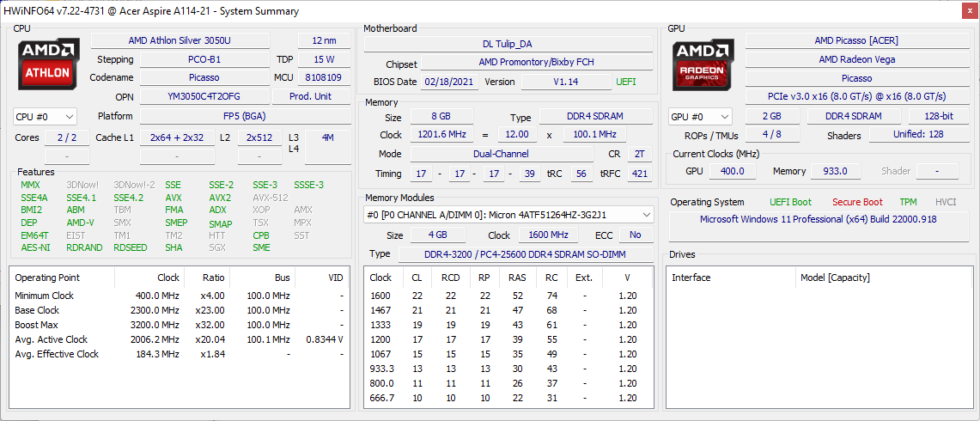Screen dimensions: 980x421
Task: Click the memory clock 1201.6 MHz value
Action: [x=441, y=135]
